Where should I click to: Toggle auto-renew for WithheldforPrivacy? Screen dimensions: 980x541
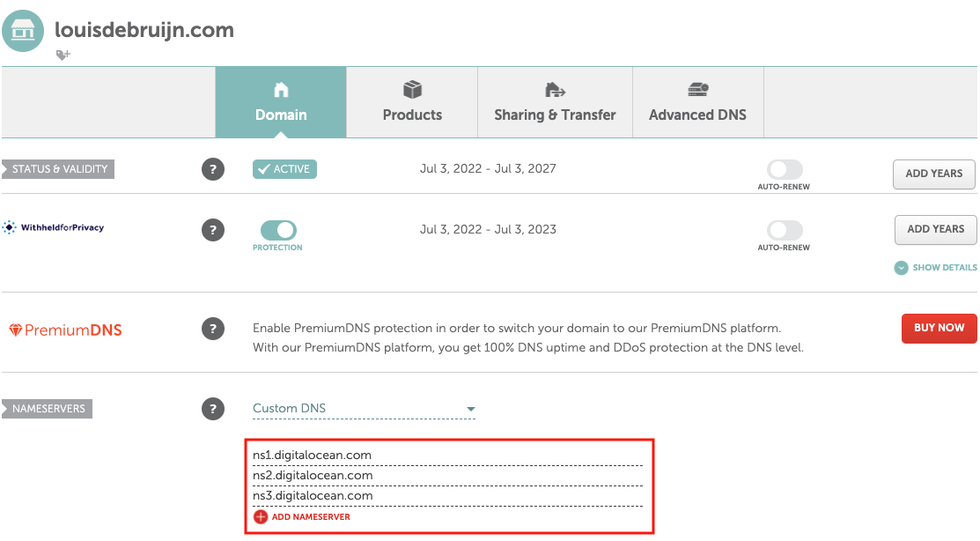tap(785, 230)
